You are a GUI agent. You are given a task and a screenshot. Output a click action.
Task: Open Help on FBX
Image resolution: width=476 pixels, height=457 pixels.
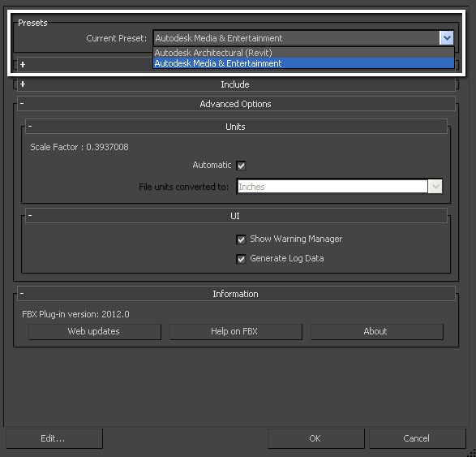[236, 331]
